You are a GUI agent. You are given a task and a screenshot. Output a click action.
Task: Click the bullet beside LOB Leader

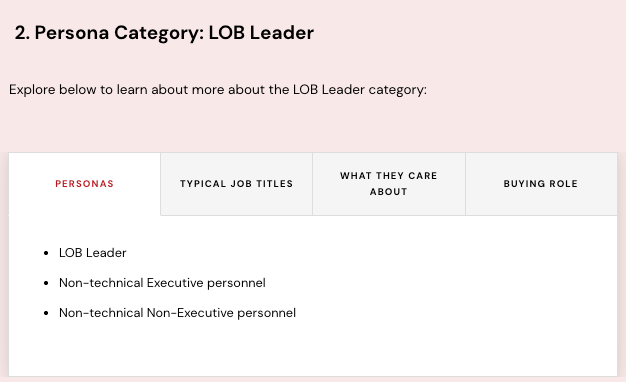46,253
